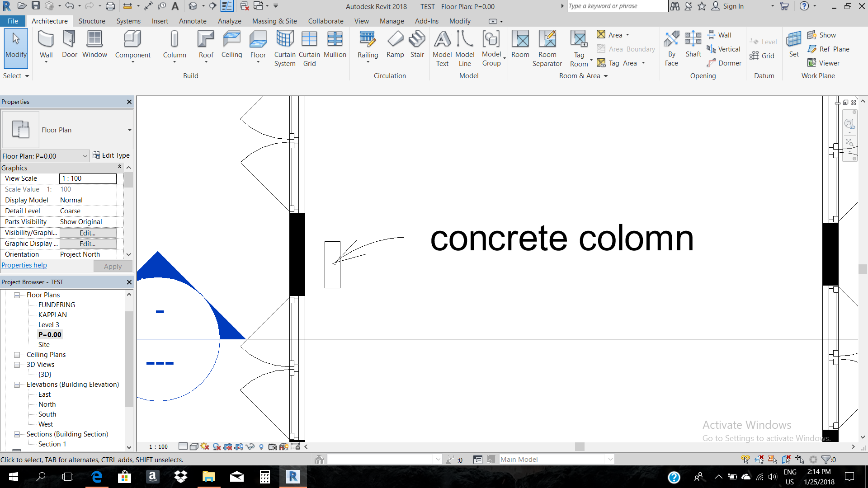Click Edit button for Visibility/Graphics

pos(88,233)
